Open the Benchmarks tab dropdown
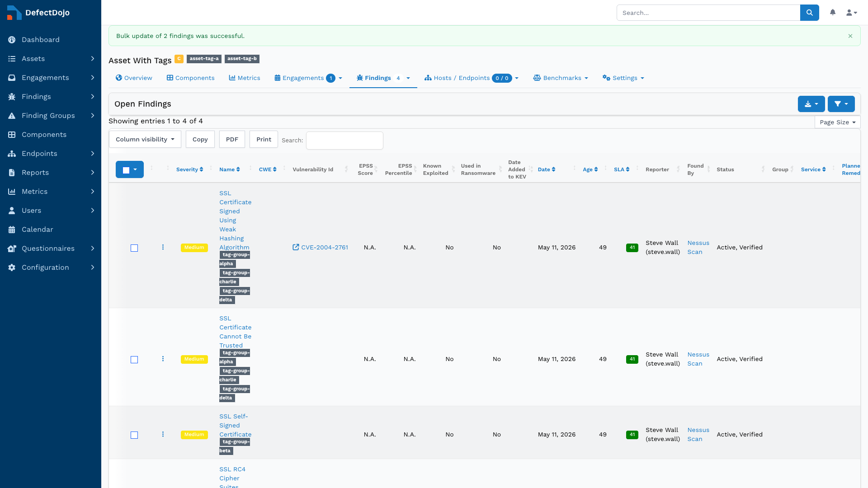Image resolution: width=868 pixels, height=488 pixels. point(561,78)
